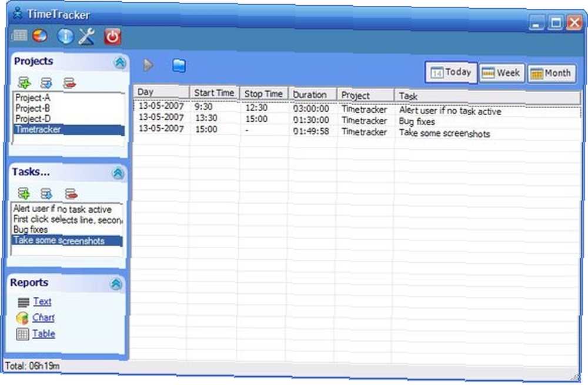This screenshot has width=588, height=385.
Task: Minimize the TimeTracker window
Action: pyautogui.click(x=537, y=23)
